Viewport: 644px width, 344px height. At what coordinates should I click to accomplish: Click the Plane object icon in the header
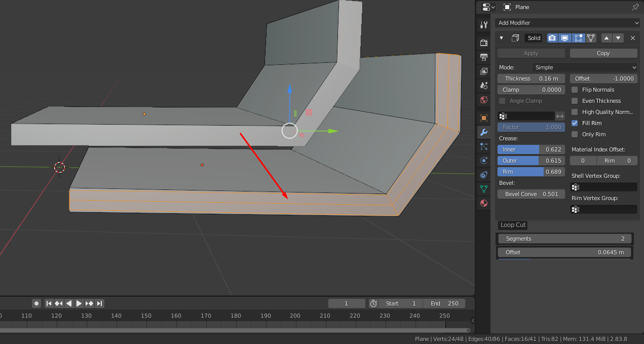click(507, 7)
